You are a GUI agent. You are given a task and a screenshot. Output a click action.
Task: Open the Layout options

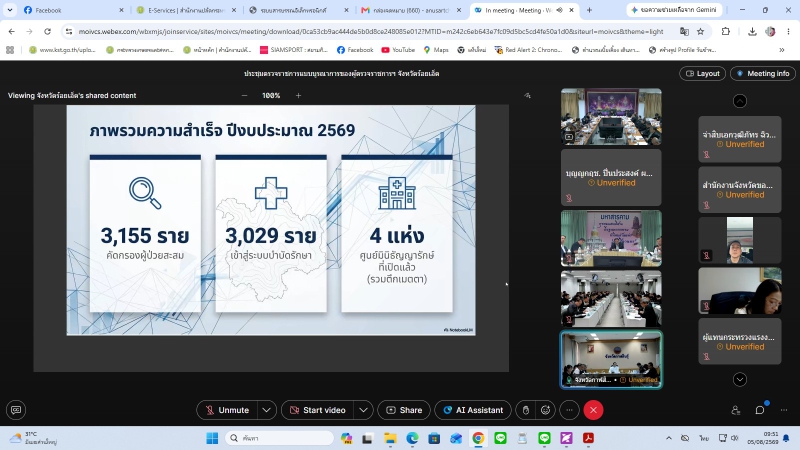(x=703, y=73)
